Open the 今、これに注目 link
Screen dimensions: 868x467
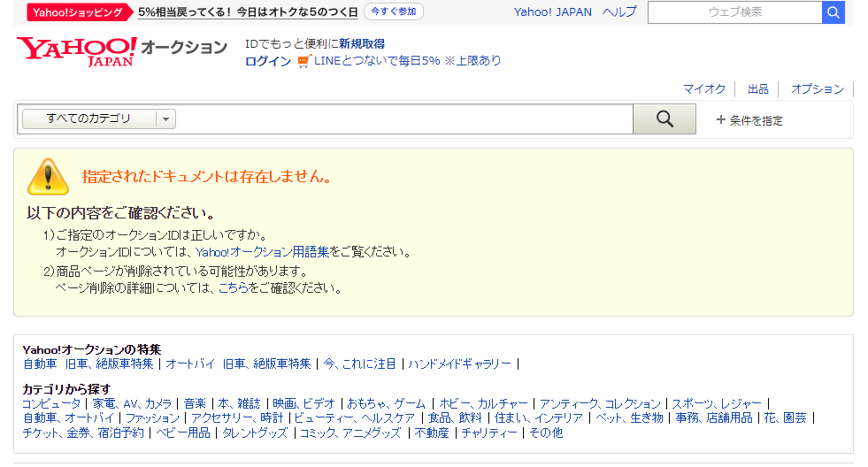(360, 364)
